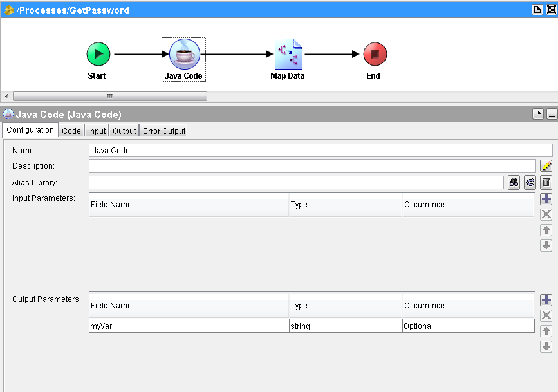
Task: Select the Map Data activity icon
Action: click(288, 54)
